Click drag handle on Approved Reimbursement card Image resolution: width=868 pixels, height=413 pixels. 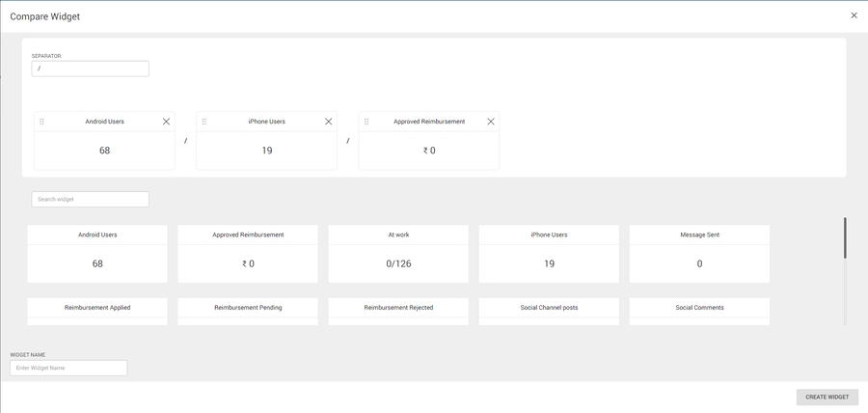366,122
